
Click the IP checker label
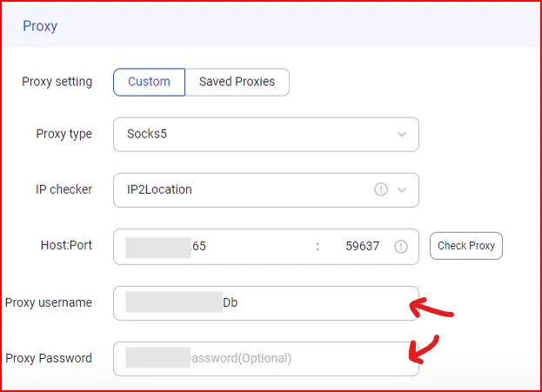coord(64,189)
